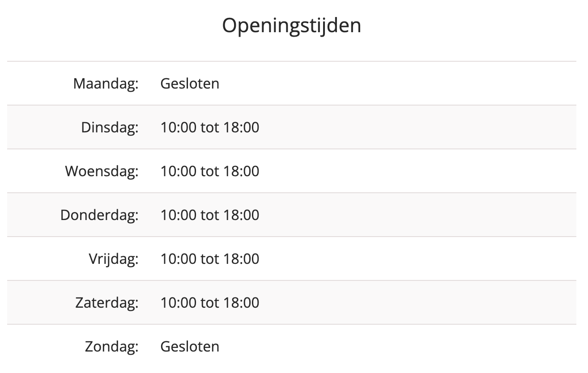
Task: Select the Vrijdag label
Action: coord(114,259)
